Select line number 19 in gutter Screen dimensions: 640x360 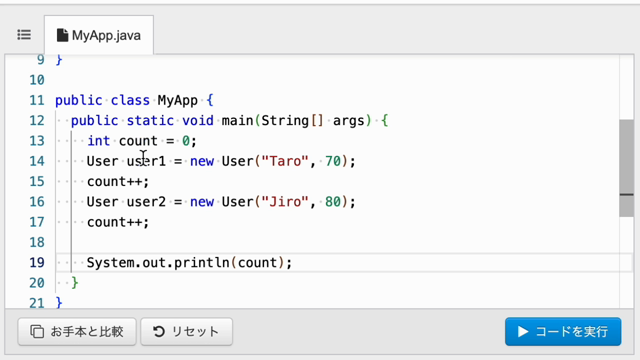coord(37,262)
